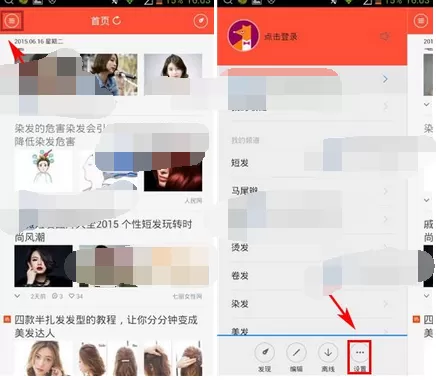The image size is (436, 380).
Task: Open the 四款半扎发发型的教程 article headline
Action: click(x=106, y=326)
